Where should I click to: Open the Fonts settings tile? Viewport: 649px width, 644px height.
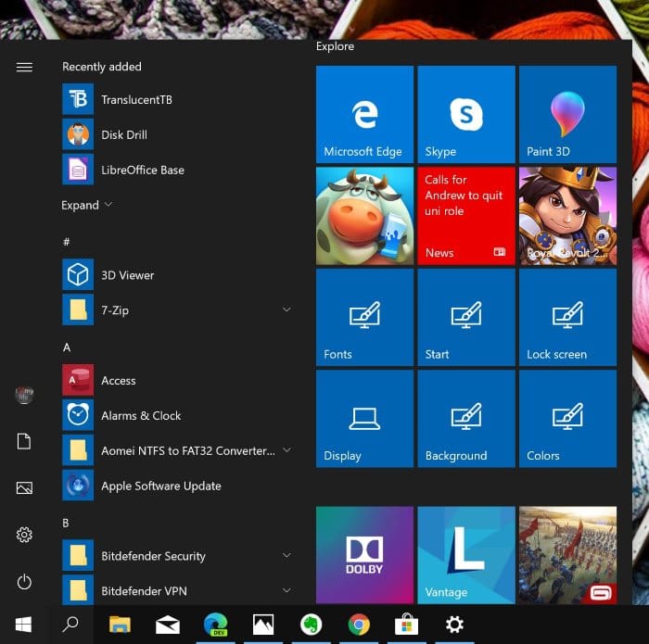pos(364,317)
